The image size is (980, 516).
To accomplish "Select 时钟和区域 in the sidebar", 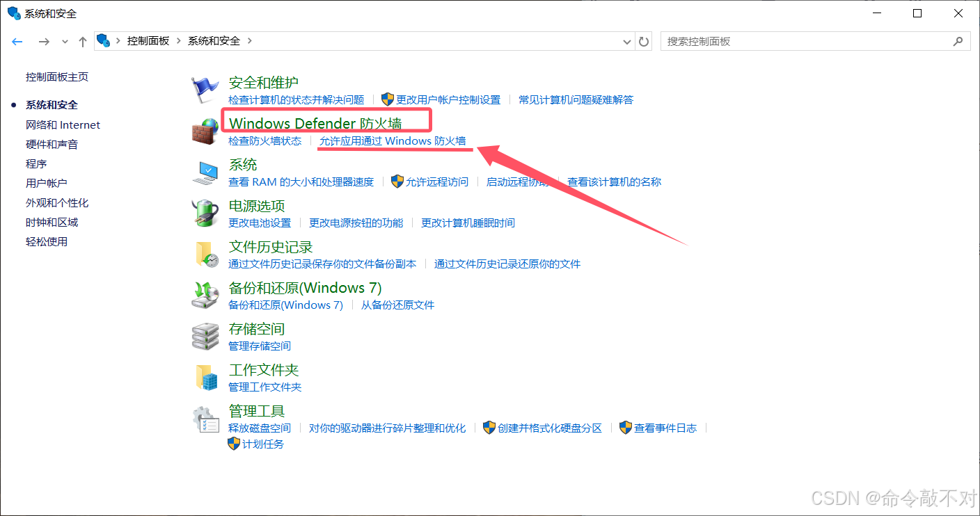I will (52, 222).
